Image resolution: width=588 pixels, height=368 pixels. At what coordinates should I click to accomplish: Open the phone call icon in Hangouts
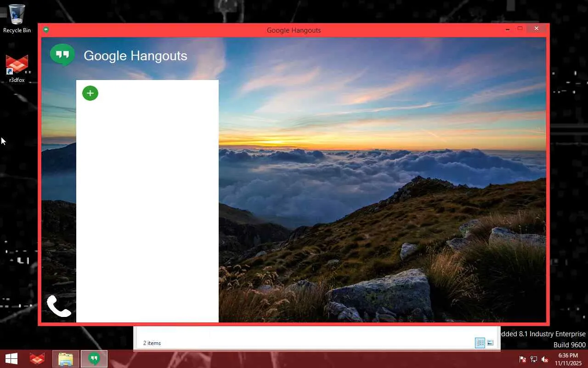59,306
